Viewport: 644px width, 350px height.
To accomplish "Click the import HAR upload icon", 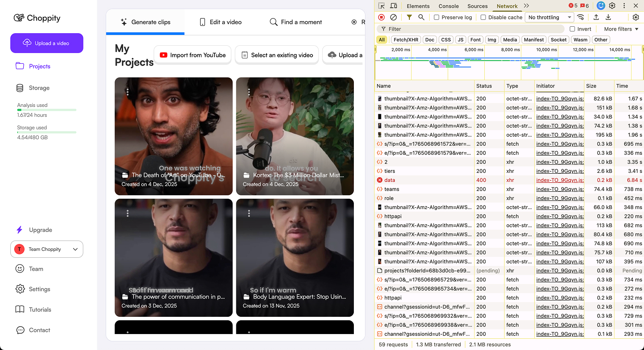I will [x=596, y=17].
